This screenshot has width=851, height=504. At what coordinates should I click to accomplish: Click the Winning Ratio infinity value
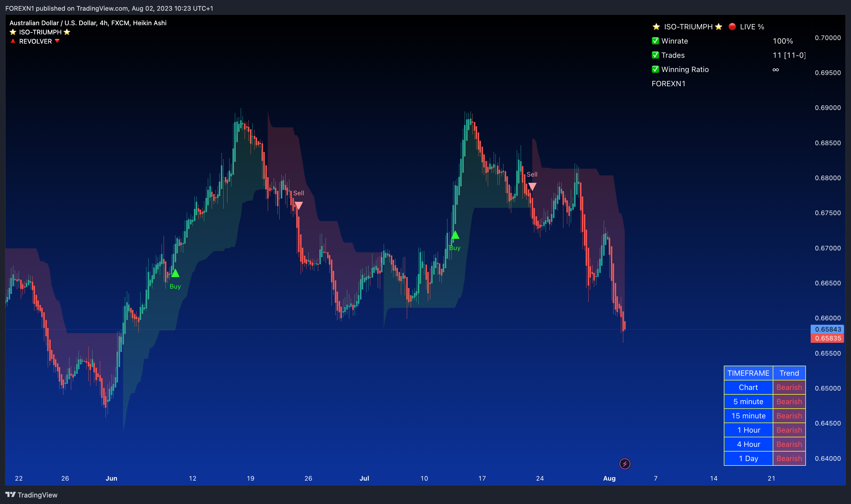click(776, 69)
